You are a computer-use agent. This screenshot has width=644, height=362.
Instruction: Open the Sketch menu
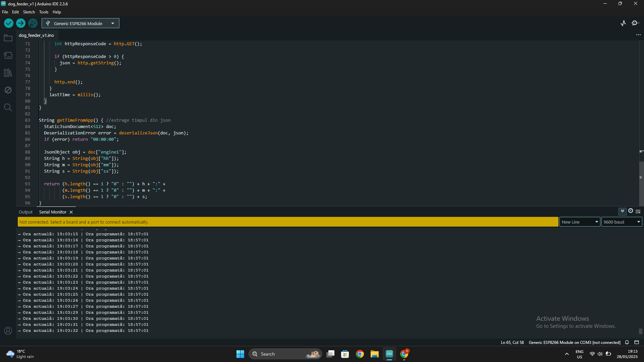(x=29, y=12)
